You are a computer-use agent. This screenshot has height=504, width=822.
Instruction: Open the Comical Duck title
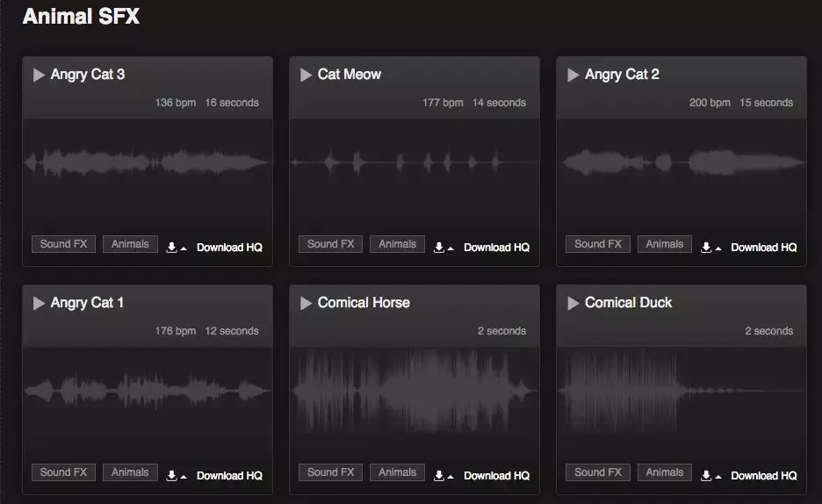(x=628, y=303)
